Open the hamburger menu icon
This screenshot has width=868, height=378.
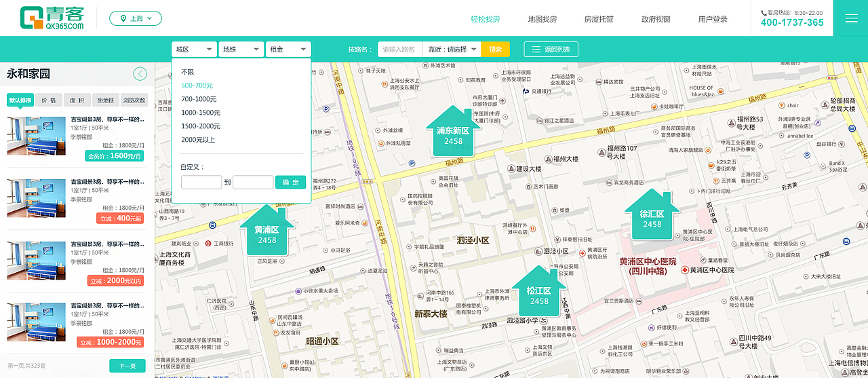[x=850, y=18]
